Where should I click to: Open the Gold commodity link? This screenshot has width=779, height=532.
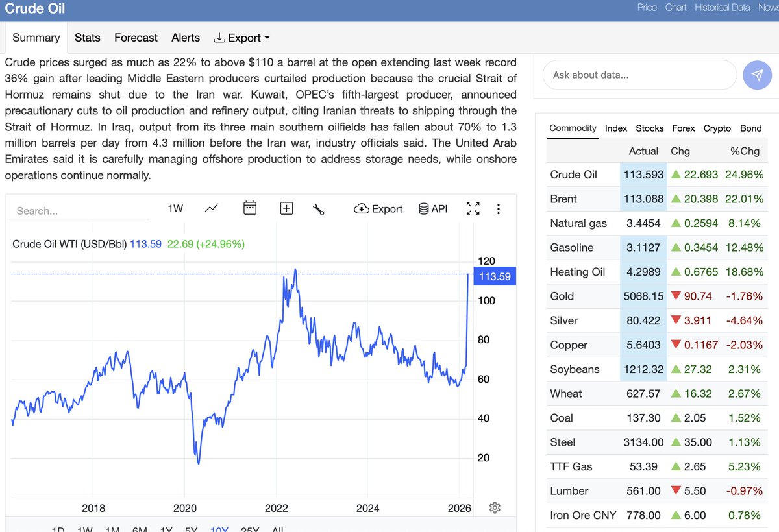pos(562,296)
